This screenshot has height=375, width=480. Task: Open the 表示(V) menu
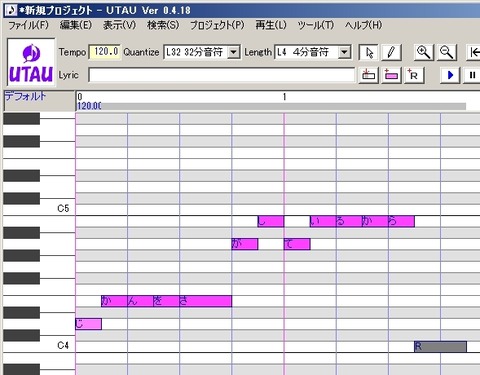(x=119, y=25)
